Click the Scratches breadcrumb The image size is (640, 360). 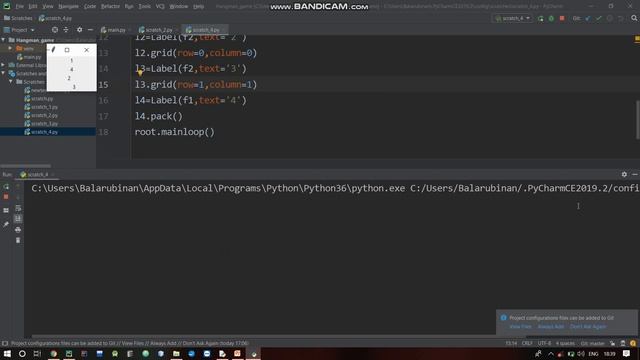(x=18, y=18)
